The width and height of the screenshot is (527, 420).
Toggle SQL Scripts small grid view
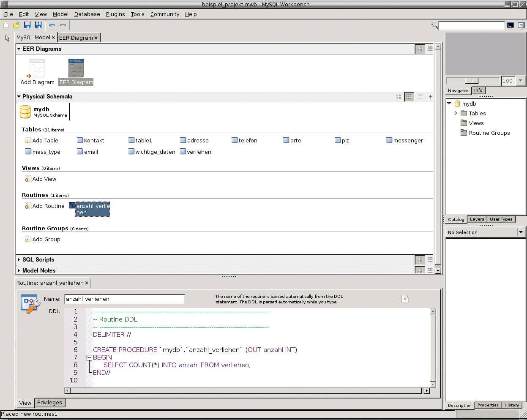pos(430,260)
